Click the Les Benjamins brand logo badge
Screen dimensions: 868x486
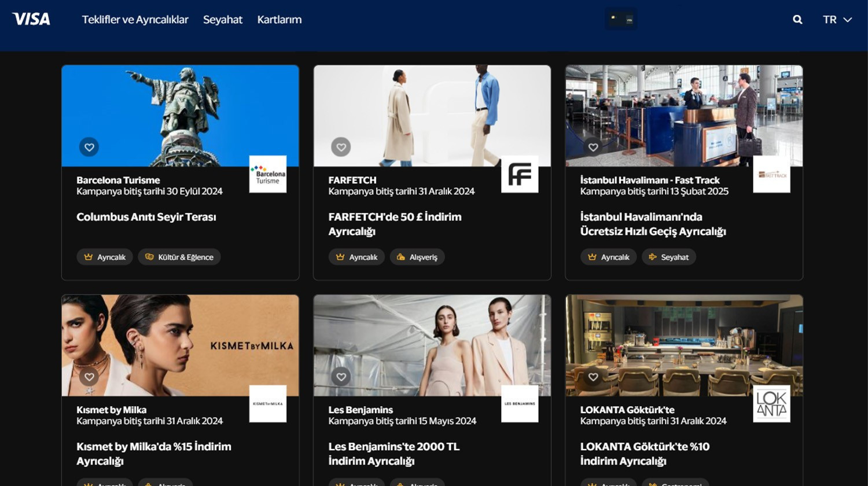click(519, 404)
